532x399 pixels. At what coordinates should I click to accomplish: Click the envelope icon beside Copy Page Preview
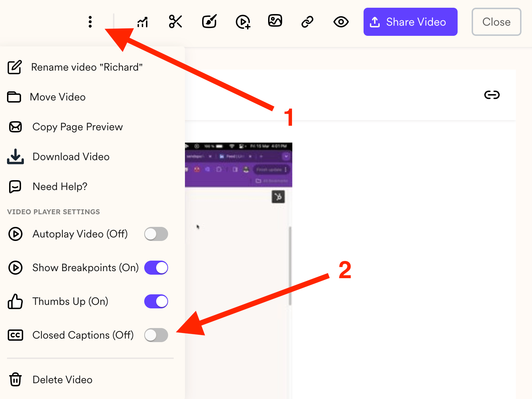point(15,127)
